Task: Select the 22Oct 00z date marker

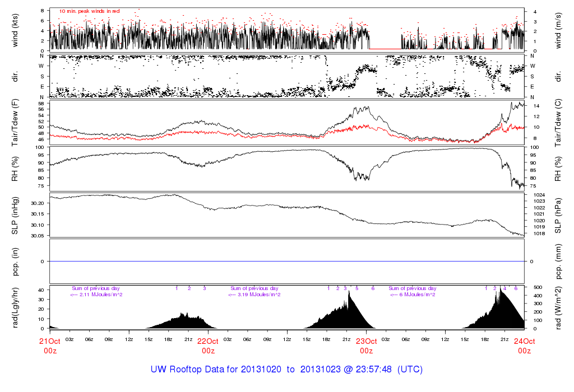Action: (x=208, y=346)
